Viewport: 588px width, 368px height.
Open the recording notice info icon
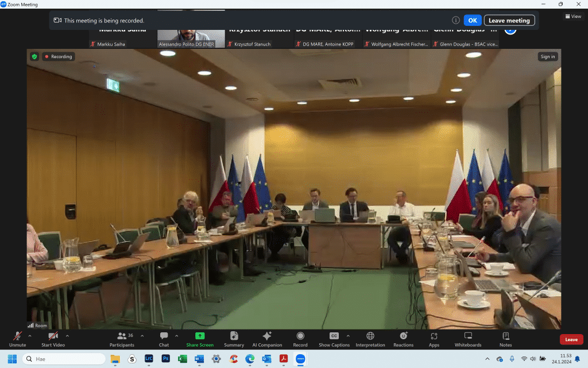tap(455, 20)
